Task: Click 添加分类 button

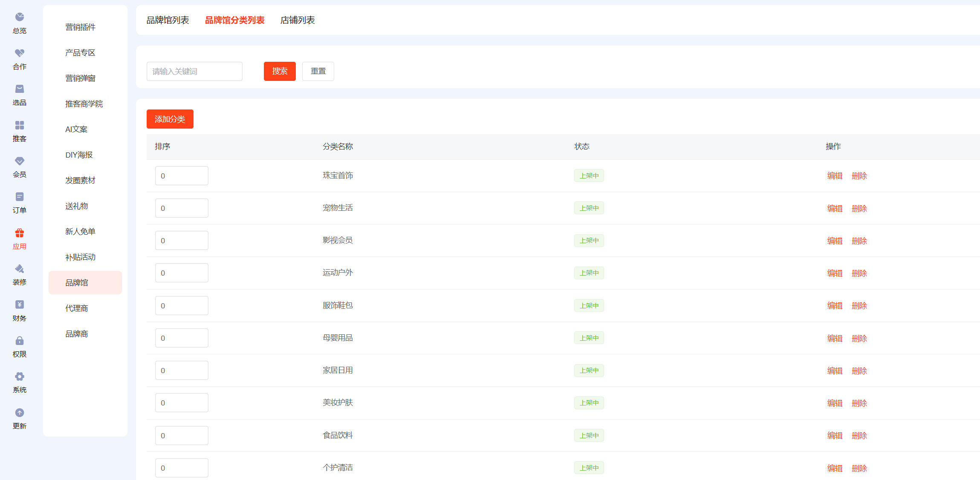Action: click(x=170, y=119)
